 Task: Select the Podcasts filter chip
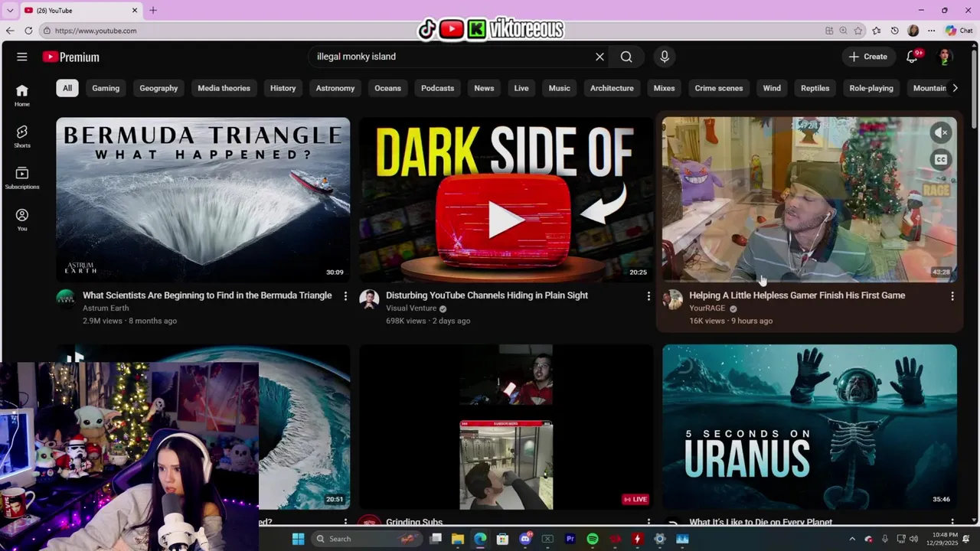click(437, 88)
